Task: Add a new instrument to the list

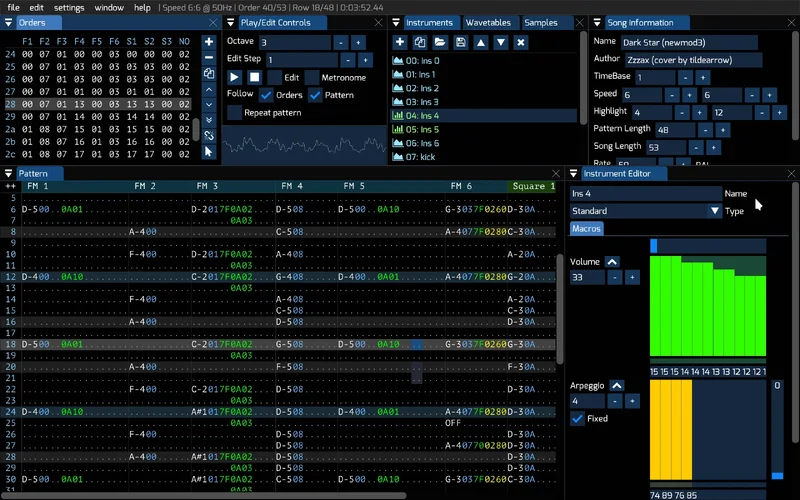Action: [400, 42]
